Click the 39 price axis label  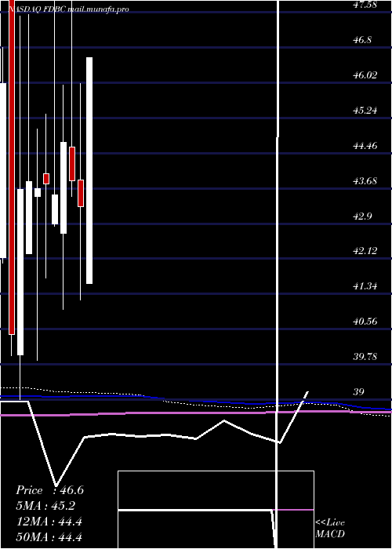tap(358, 392)
